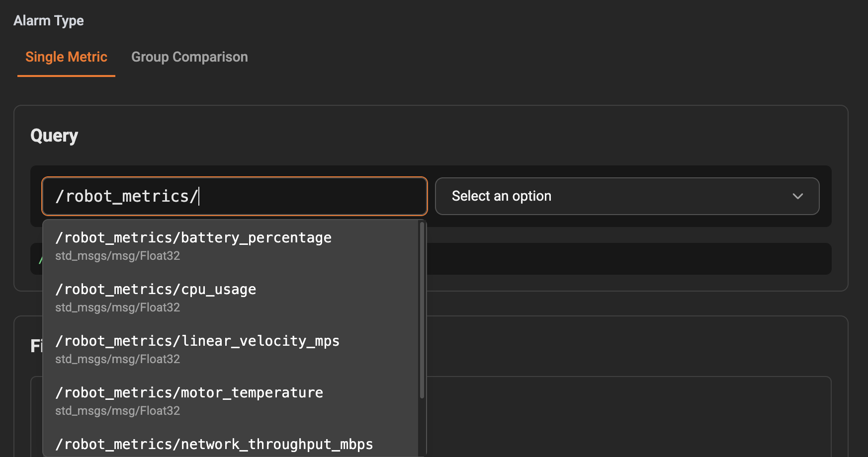Click inside the message field box beside the query
Screen dimensions: 868x457
click(627, 196)
